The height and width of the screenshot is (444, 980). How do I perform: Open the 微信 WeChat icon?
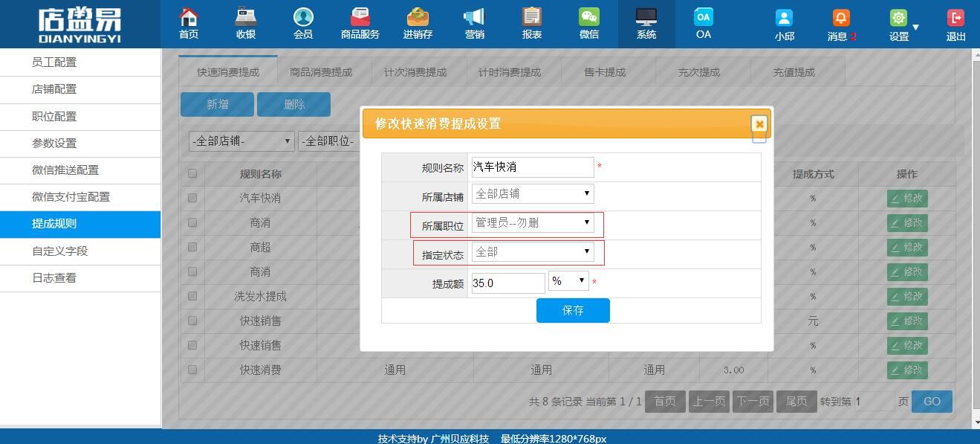(589, 17)
